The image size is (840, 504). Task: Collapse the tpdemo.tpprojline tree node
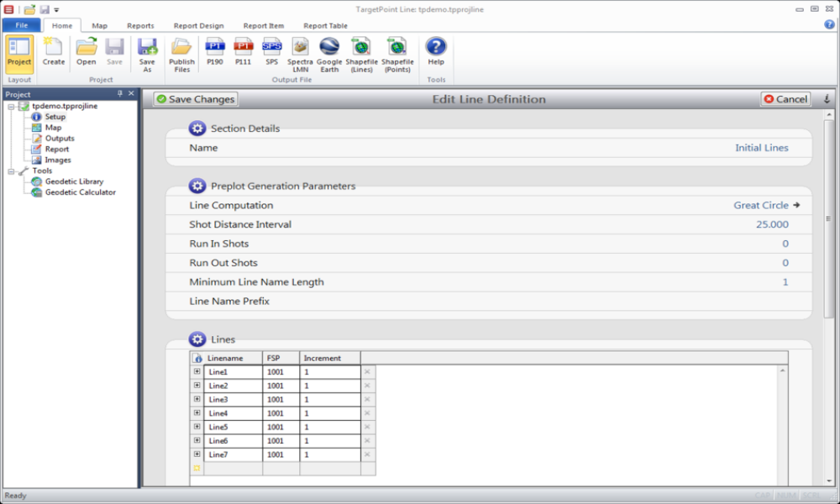click(x=11, y=107)
